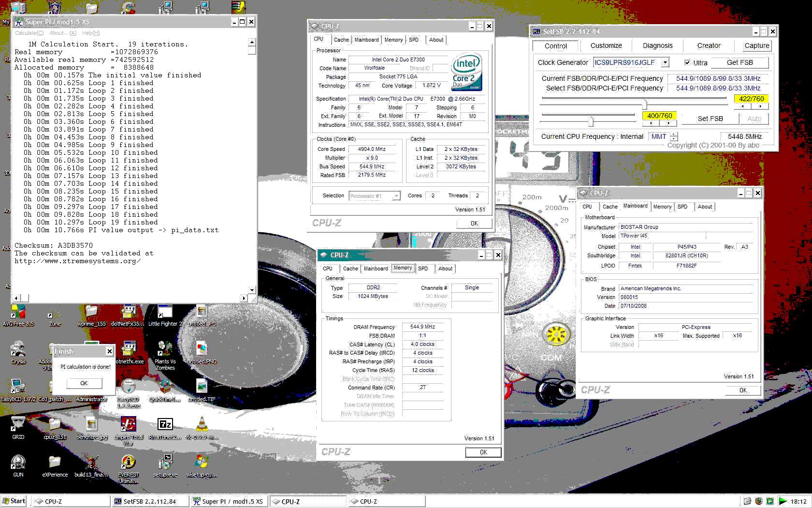Open the EVEREST Ultimate shortcut

(x=128, y=469)
